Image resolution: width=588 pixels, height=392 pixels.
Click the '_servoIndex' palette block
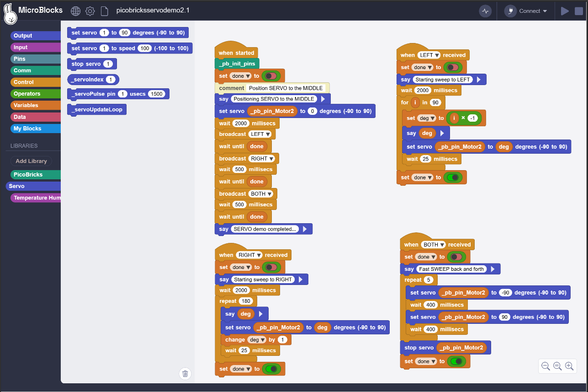tap(93, 80)
